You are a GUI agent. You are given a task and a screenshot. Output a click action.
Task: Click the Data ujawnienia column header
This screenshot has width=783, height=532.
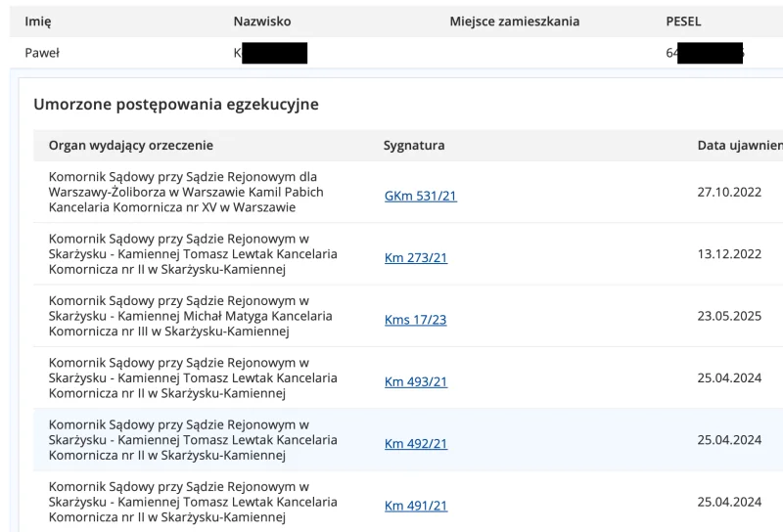click(739, 146)
